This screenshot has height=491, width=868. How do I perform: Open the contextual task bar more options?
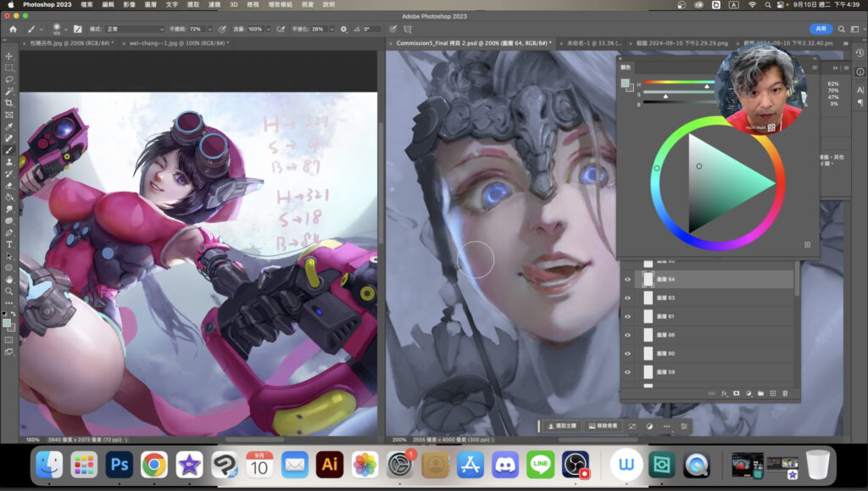point(666,427)
